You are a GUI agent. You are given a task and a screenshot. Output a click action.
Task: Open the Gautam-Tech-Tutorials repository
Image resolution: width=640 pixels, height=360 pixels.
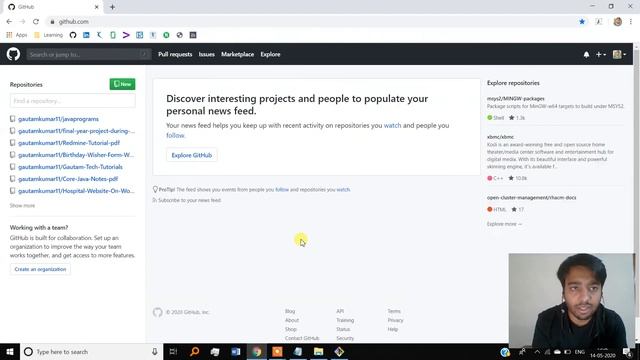[x=70, y=167]
